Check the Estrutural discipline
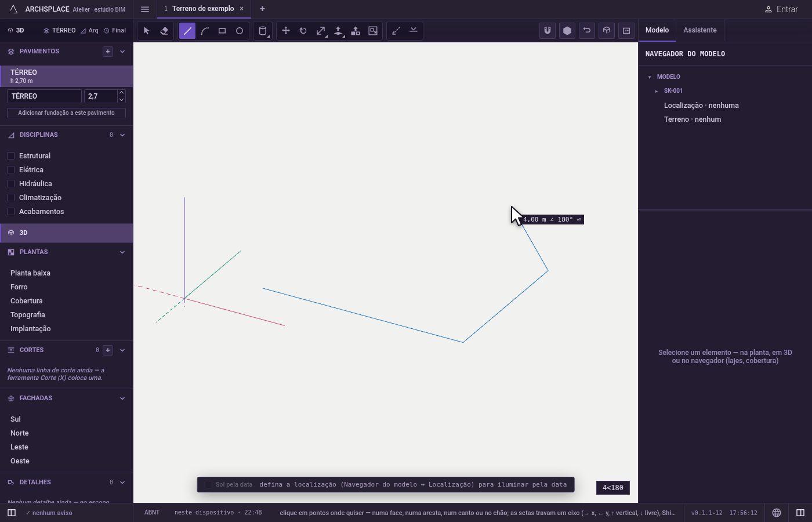The image size is (812, 522). coord(10,156)
